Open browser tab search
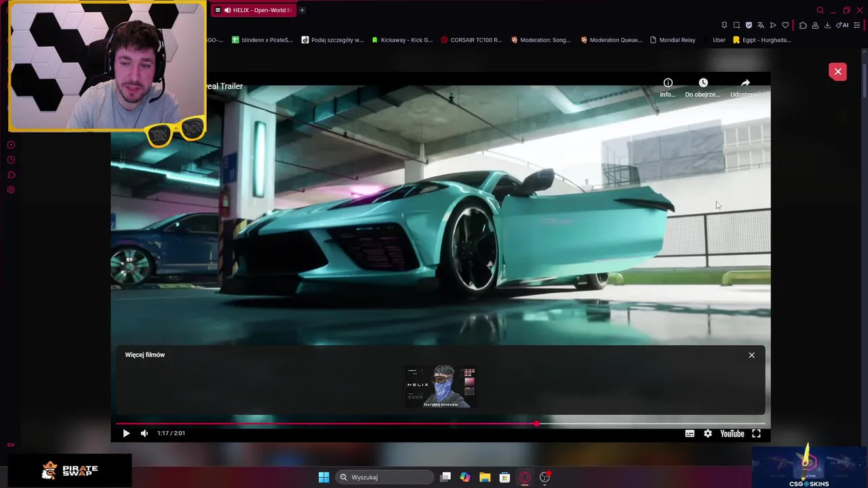The height and width of the screenshot is (488, 868). 820,10
